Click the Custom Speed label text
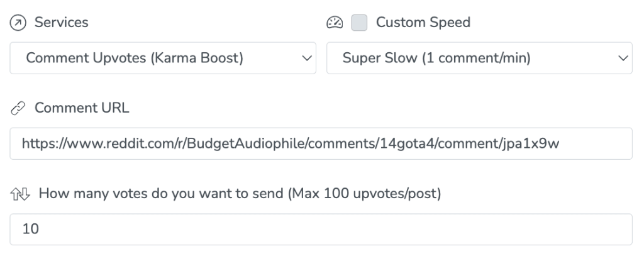This screenshot has width=644, height=263. pyautogui.click(x=423, y=23)
